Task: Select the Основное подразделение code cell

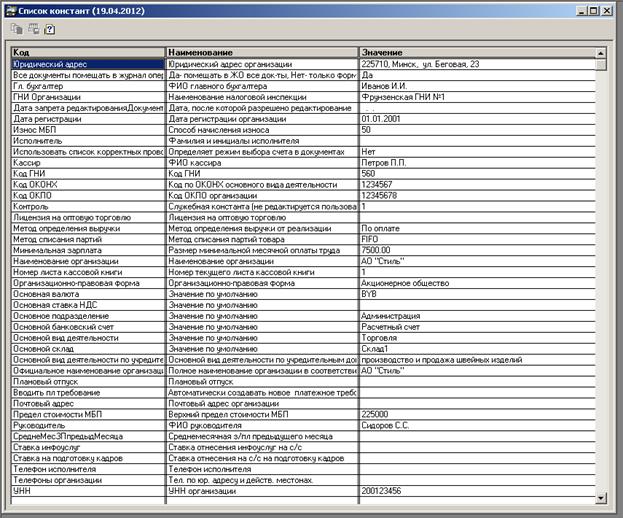Action: [x=88, y=316]
